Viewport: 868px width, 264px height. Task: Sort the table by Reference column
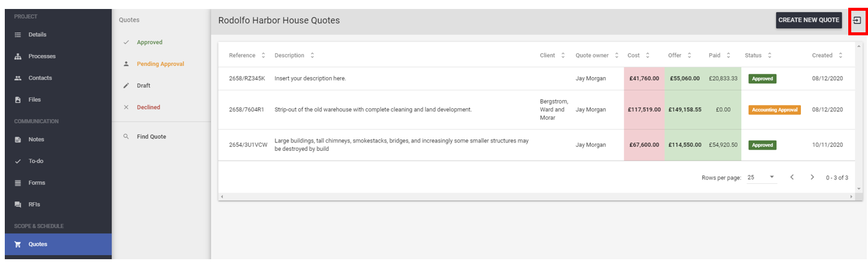[x=247, y=55]
